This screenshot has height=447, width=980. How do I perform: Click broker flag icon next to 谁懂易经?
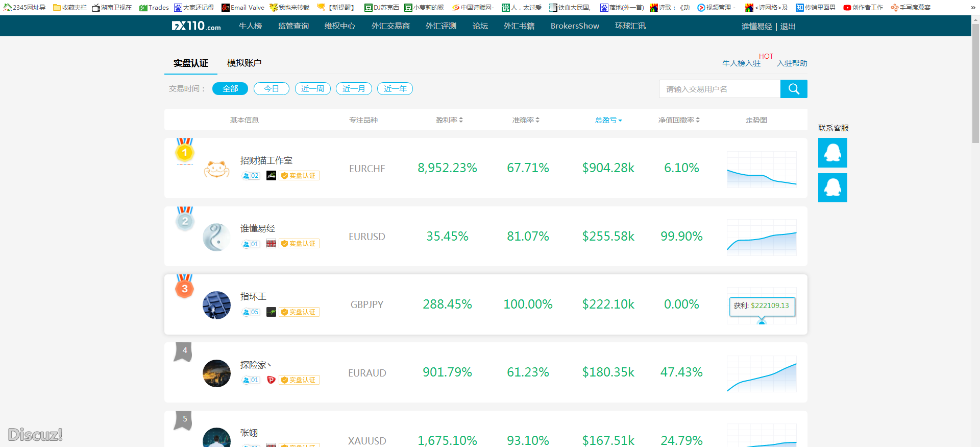[271, 244]
